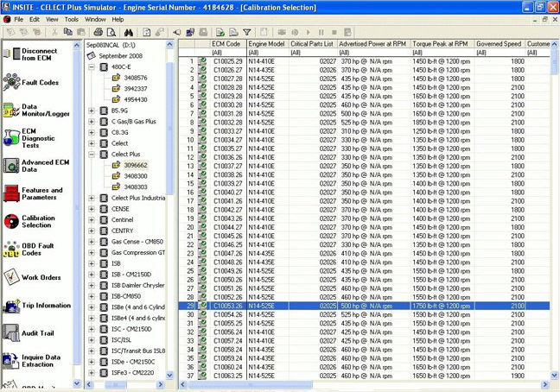Click the Print Preview toolbar icon
This screenshot has height=392, width=560.
tap(111, 33)
